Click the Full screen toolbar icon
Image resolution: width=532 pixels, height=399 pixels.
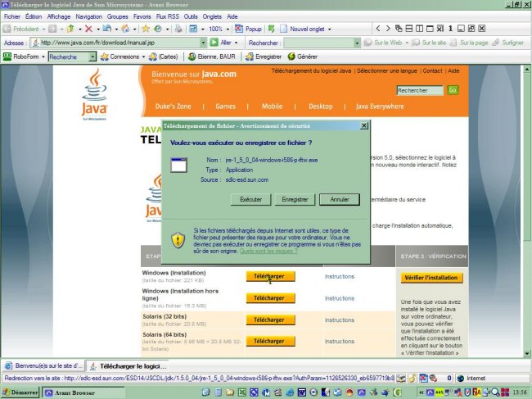point(193,29)
